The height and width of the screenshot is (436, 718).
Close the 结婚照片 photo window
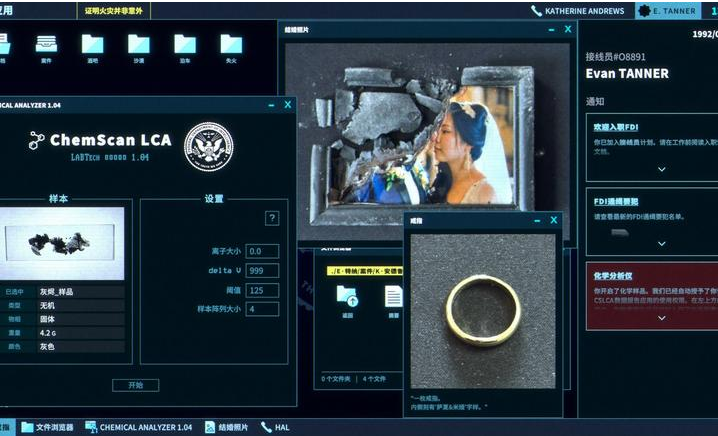click(x=568, y=29)
